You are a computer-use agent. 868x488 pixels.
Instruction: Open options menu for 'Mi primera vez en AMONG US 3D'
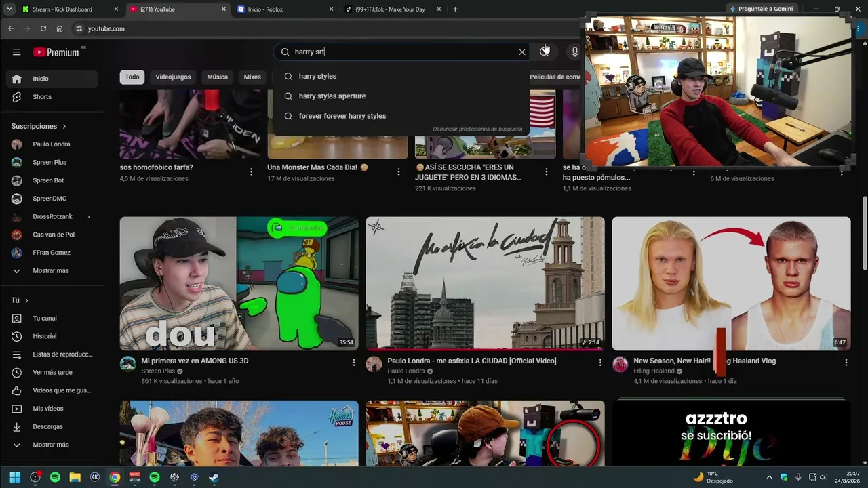click(353, 363)
